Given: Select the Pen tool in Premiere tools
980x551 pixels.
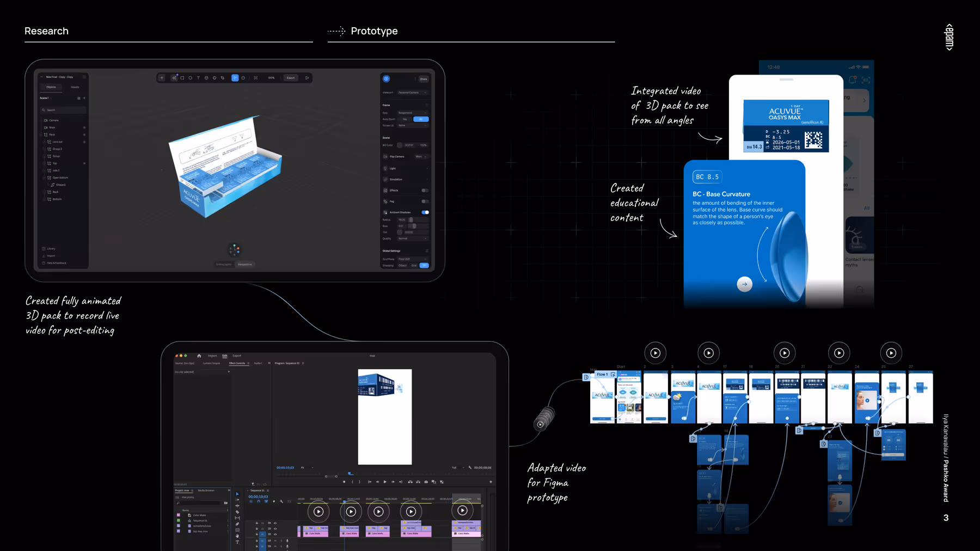Looking at the screenshot, I should pyautogui.click(x=237, y=524).
